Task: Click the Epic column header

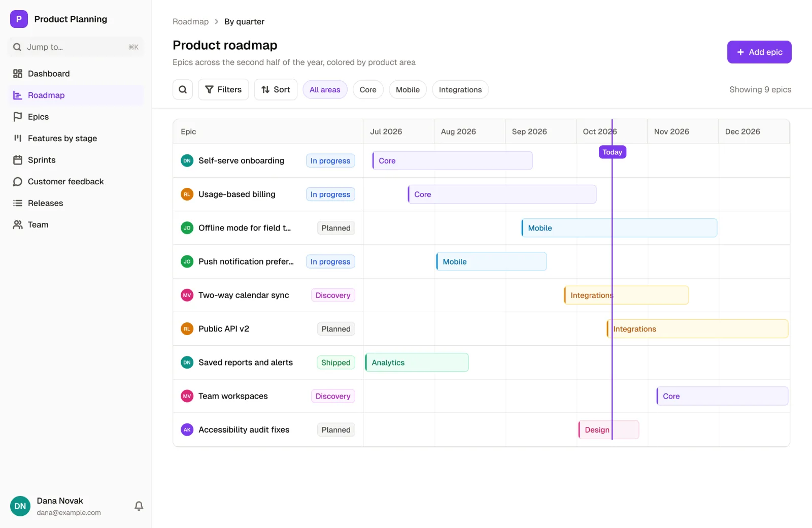Action: [x=268, y=131]
